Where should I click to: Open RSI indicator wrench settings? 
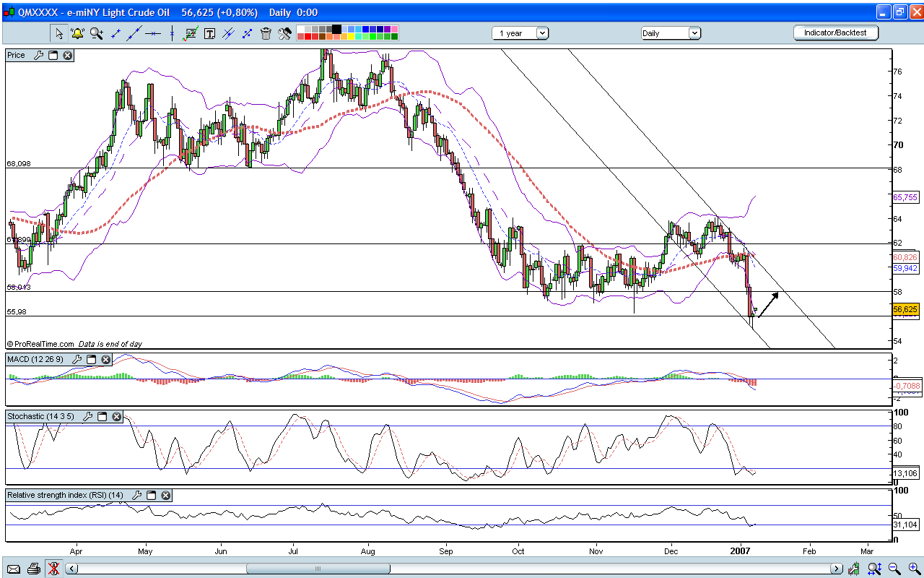click(x=137, y=495)
